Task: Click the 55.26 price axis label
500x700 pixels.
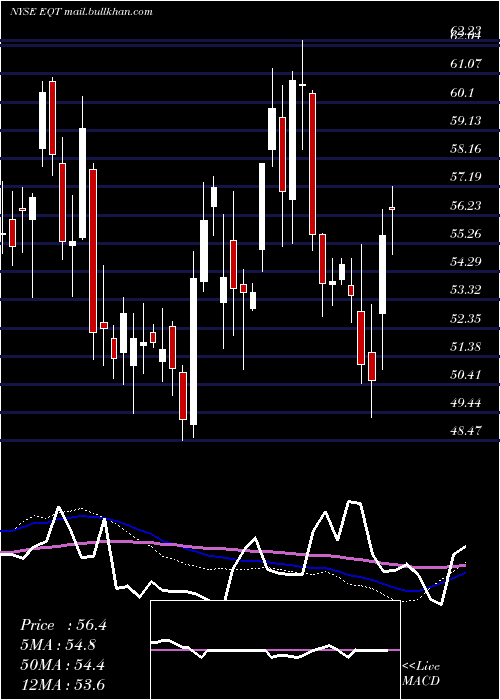Action: tap(466, 233)
